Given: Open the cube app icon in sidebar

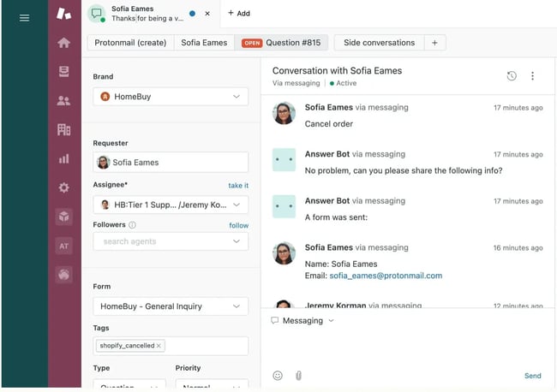Looking at the screenshot, I should coord(64,217).
